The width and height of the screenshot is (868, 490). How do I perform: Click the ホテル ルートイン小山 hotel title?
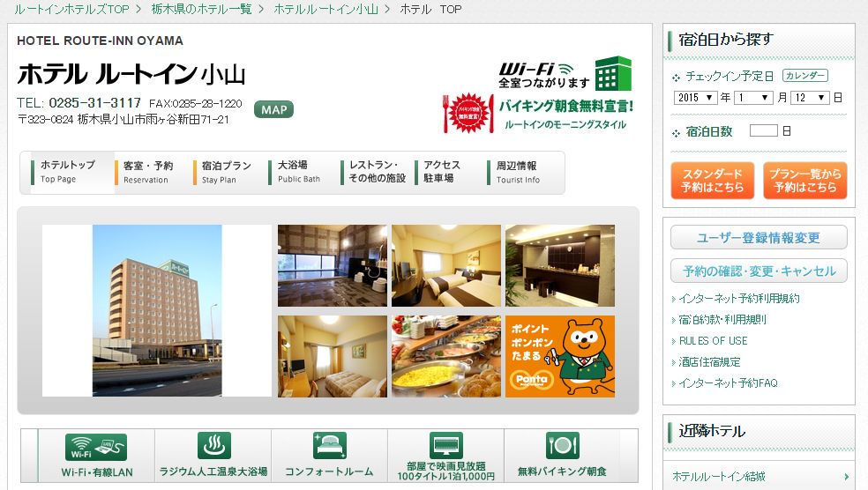pos(131,74)
